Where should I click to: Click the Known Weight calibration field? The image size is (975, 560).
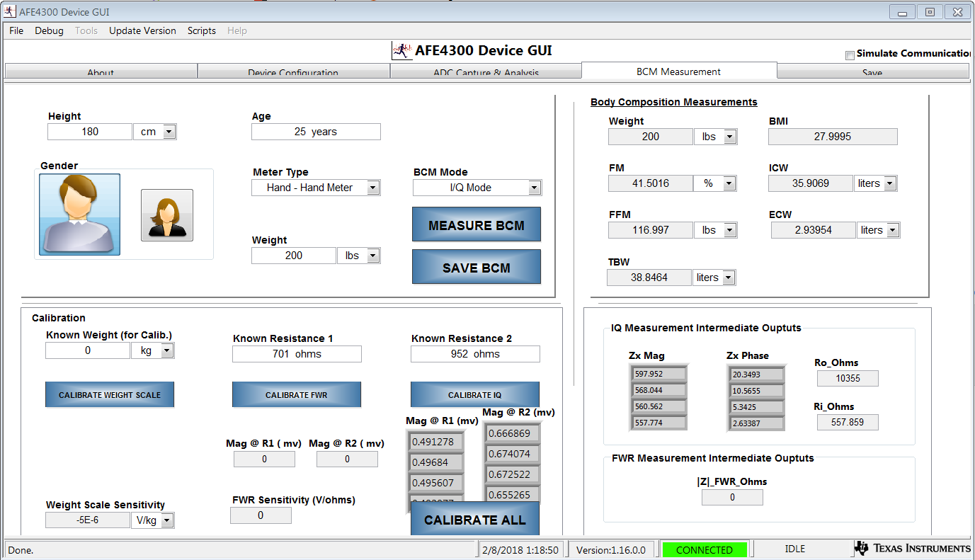[x=88, y=350]
